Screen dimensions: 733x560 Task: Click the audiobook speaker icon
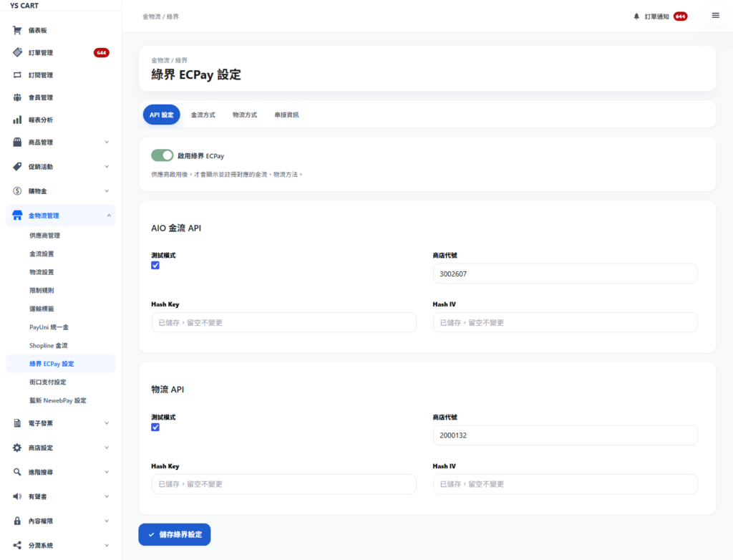click(x=17, y=496)
